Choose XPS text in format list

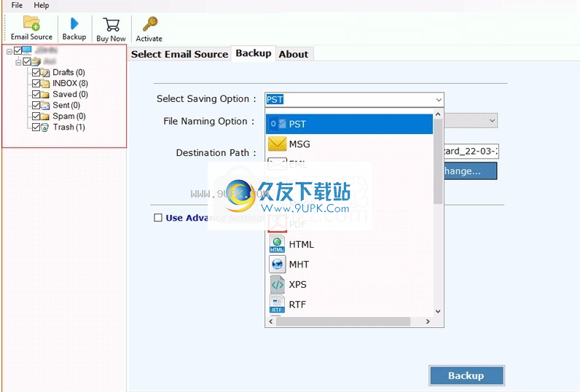(x=298, y=284)
